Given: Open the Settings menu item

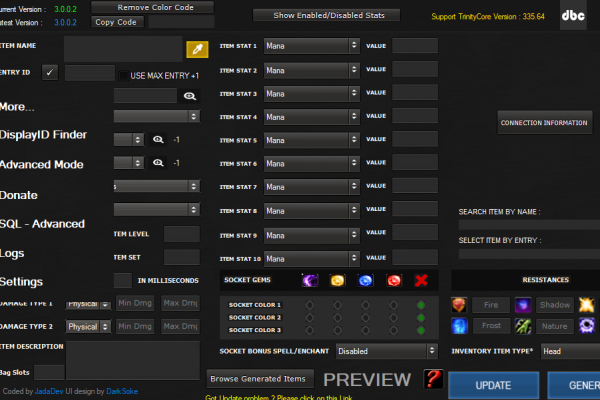Looking at the screenshot, I should 21,282.
